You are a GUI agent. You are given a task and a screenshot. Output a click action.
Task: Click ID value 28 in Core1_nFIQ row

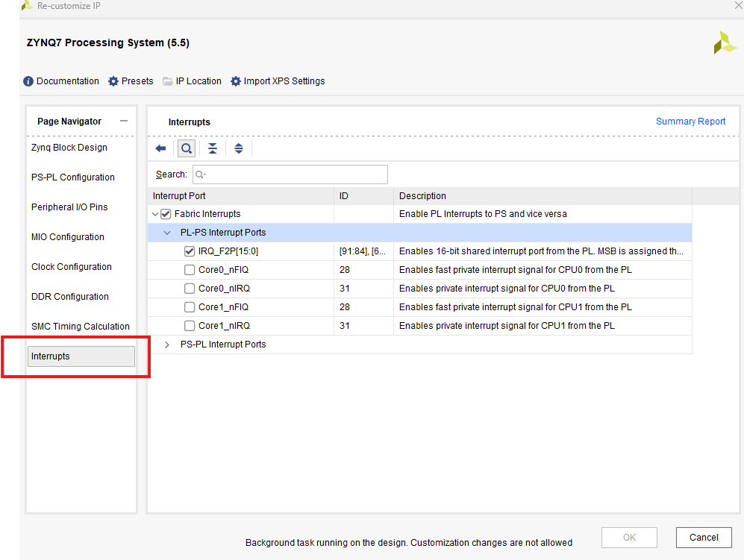[345, 307]
